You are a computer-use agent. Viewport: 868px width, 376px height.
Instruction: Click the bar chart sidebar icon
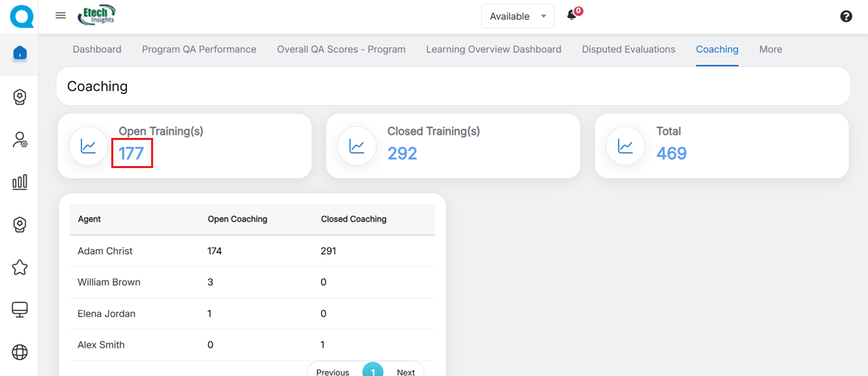pos(20,182)
